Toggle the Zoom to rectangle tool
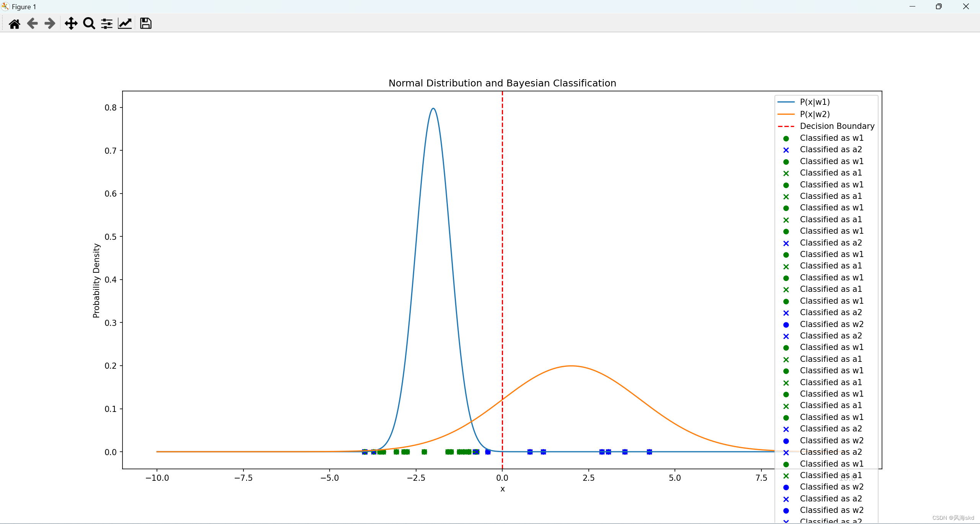The image size is (980, 524). (x=89, y=24)
